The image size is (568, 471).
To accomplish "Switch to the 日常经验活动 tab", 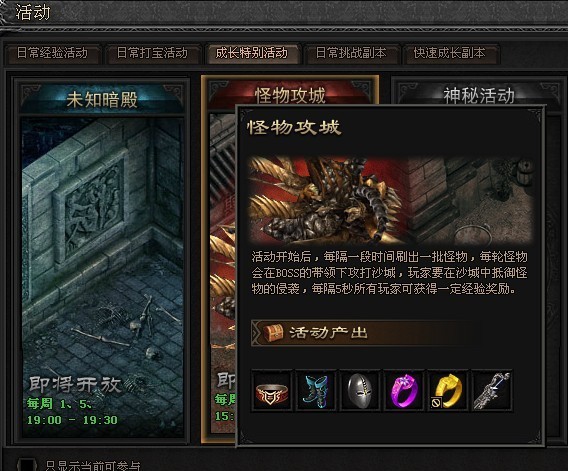I will click(53, 53).
